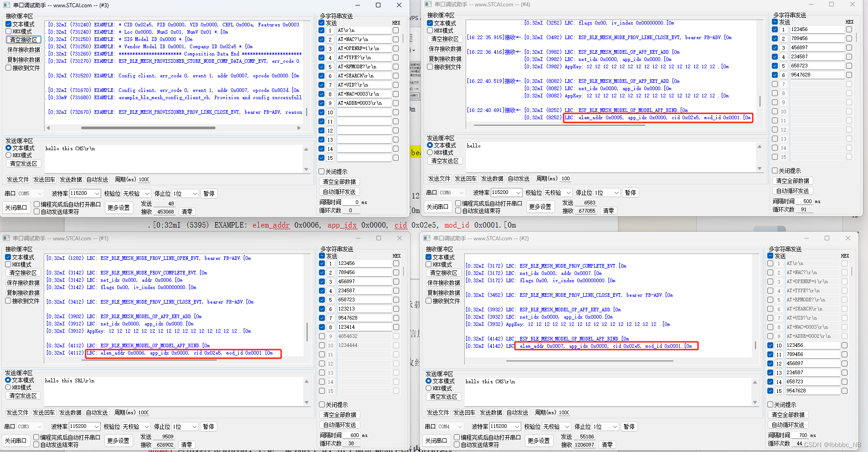Send string number 10 (123456) in window #2
868x452 pixels.
(779, 345)
